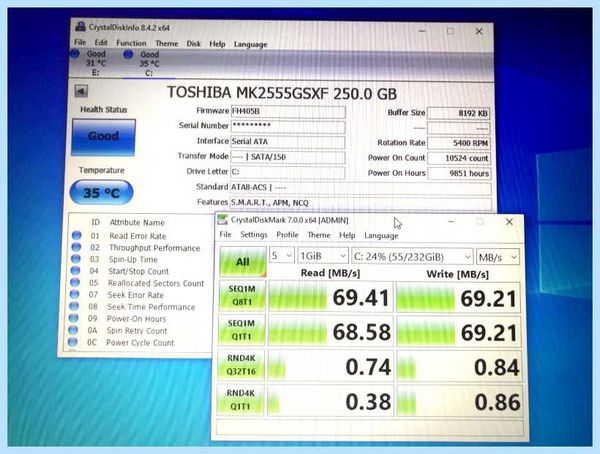Click status dot for Power Cycle Count
This screenshot has width=600, height=454.
coord(73,342)
